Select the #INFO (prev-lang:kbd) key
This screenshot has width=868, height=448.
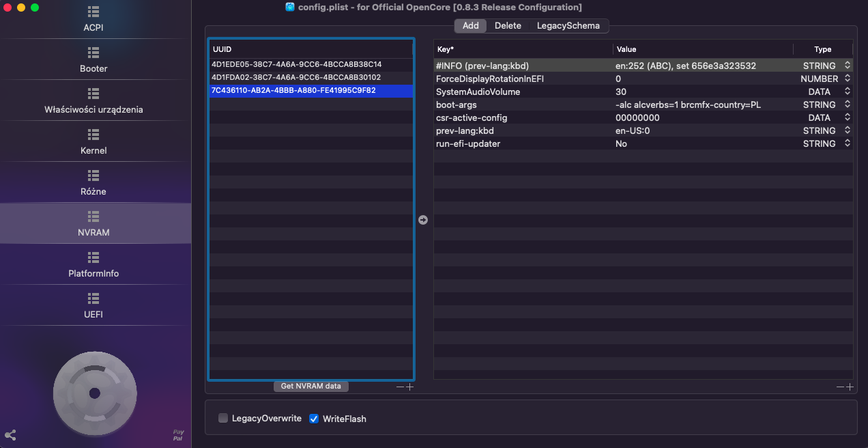pyautogui.click(x=482, y=66)
